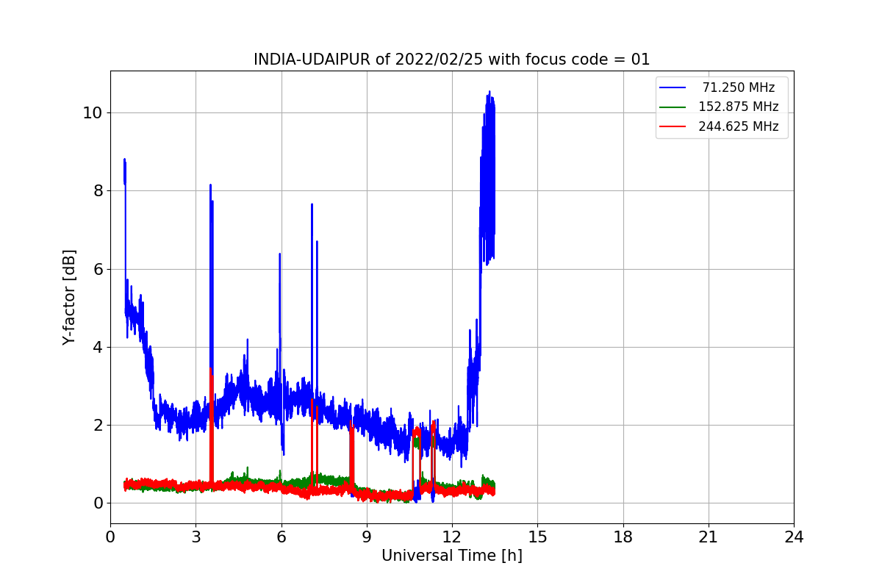This screenshot has width=882, height=588.
Task: Click the x-axis tick label '0'
Action: tap(110, 537)
